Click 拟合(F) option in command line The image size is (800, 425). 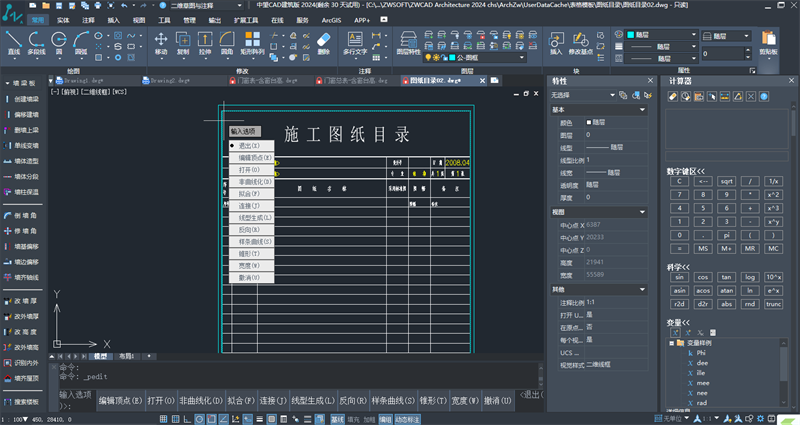coord(241,401)
